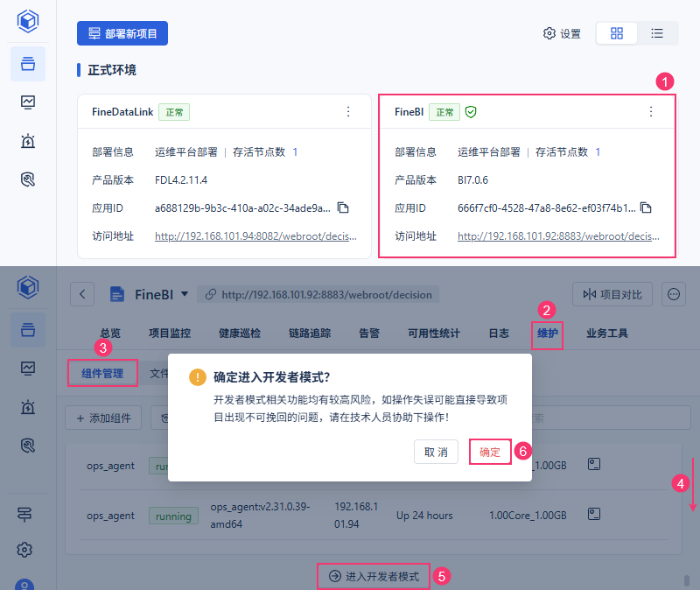
Task: Open the FineBI access address link
Action: click(x=558, y=236)
